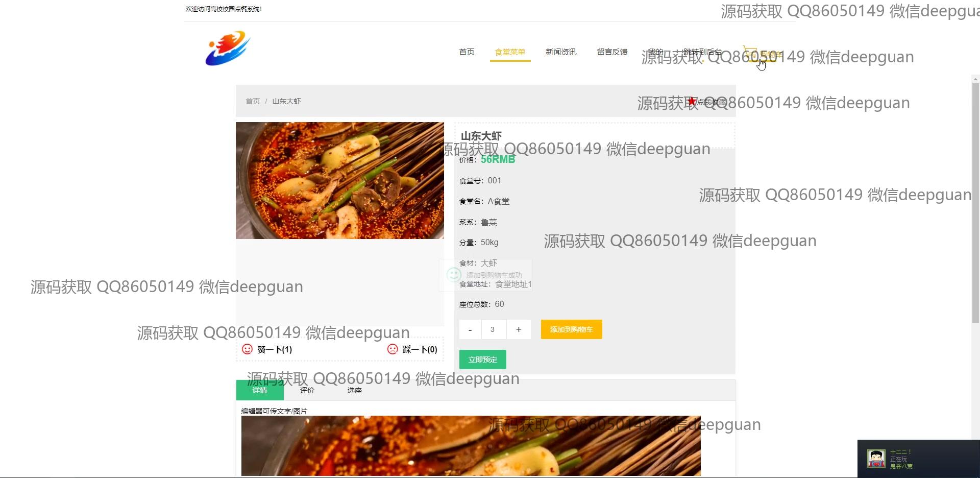
Task: Switch to the 详情 tab
Action: 259,390
